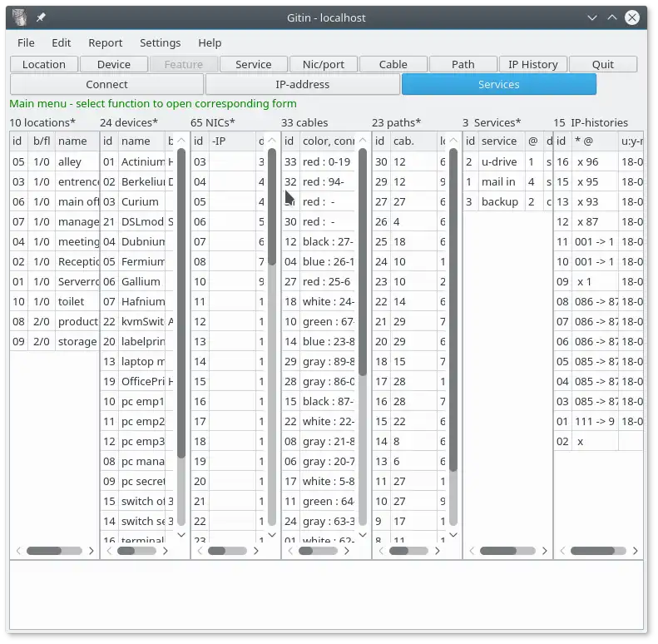658x644 pixels.
Task: Click the Quit button
Action: pos(603,64)
